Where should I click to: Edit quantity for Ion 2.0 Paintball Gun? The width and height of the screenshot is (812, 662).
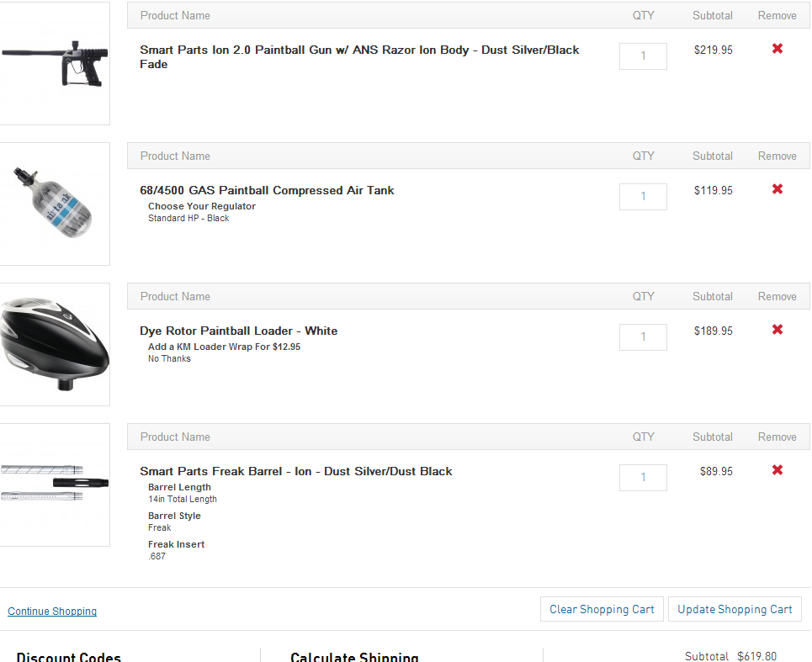pyautogui.click(x=643, y=56)
